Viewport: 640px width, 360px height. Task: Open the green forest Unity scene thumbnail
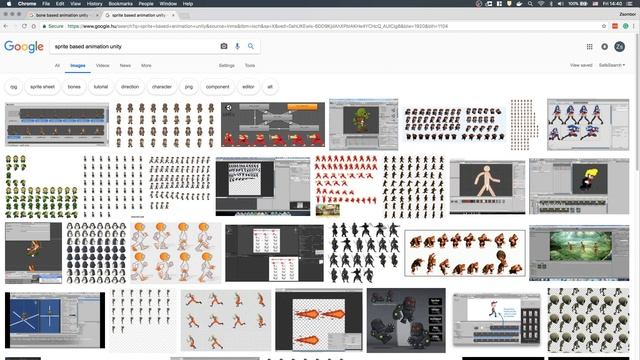point(579,253)
